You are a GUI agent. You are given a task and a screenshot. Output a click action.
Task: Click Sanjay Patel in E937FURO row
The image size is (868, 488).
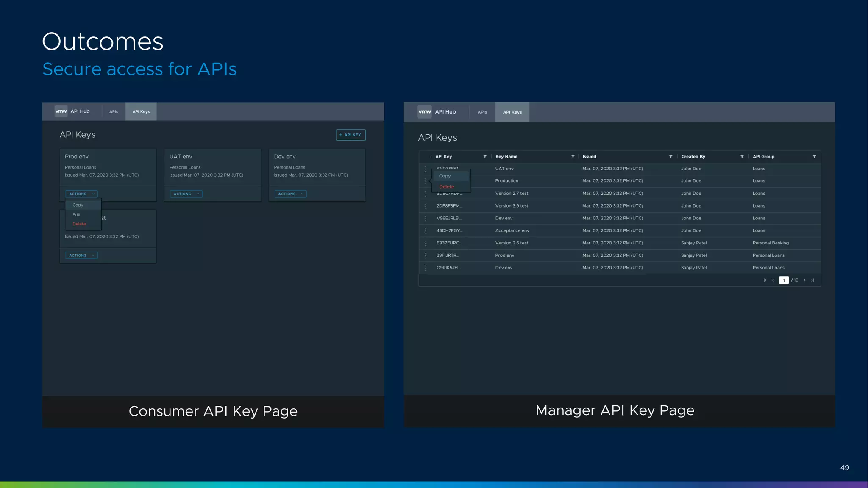coord(694,243)
